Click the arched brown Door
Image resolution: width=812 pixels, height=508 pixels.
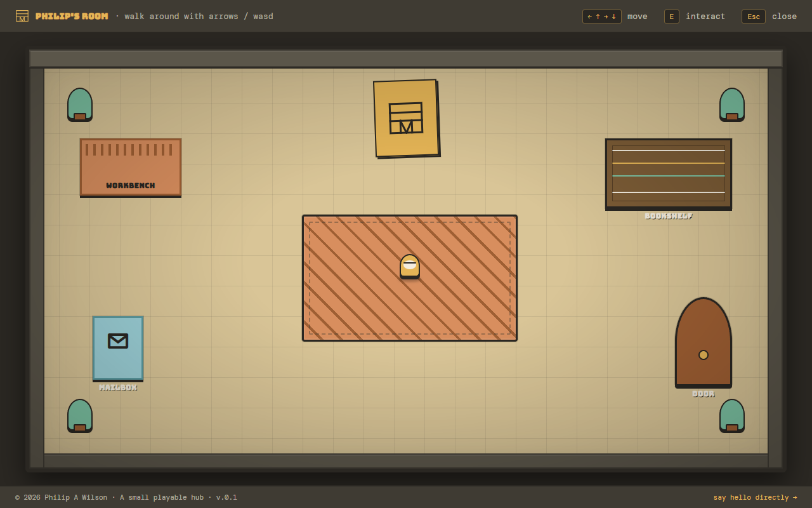704,343
